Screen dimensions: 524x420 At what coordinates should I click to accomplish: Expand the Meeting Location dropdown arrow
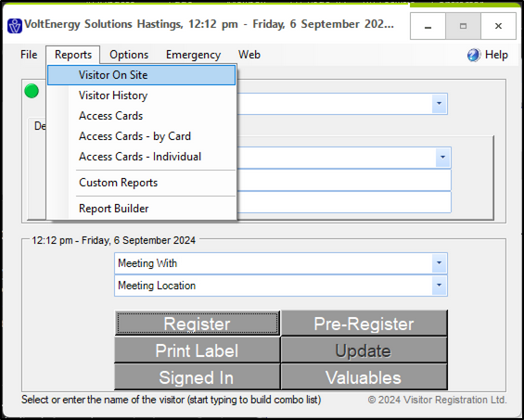439,286
